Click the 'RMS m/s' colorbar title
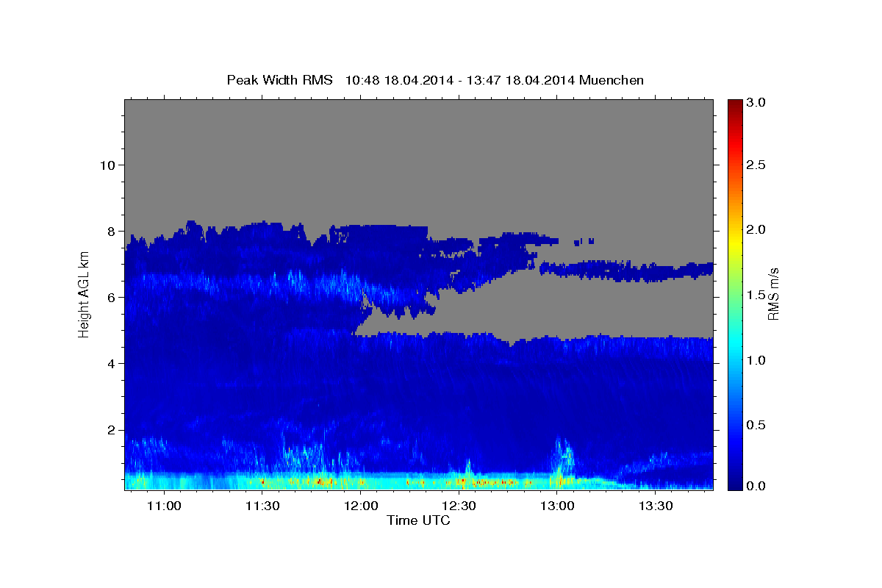 coord(773,294)
